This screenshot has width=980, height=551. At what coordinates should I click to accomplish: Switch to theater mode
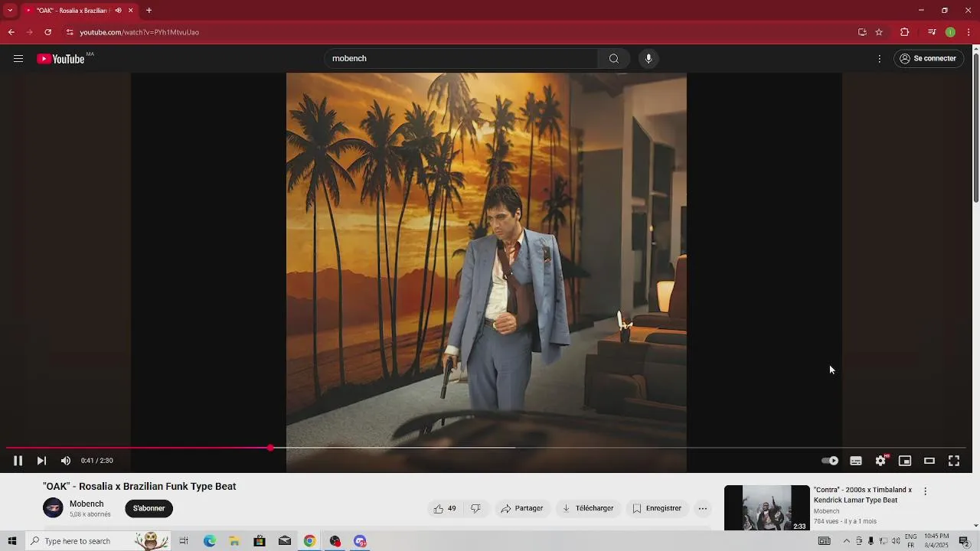click(929, 461)
